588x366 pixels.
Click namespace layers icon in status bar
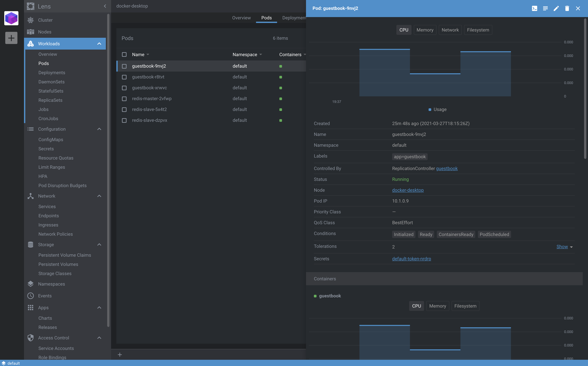[4, 363]
